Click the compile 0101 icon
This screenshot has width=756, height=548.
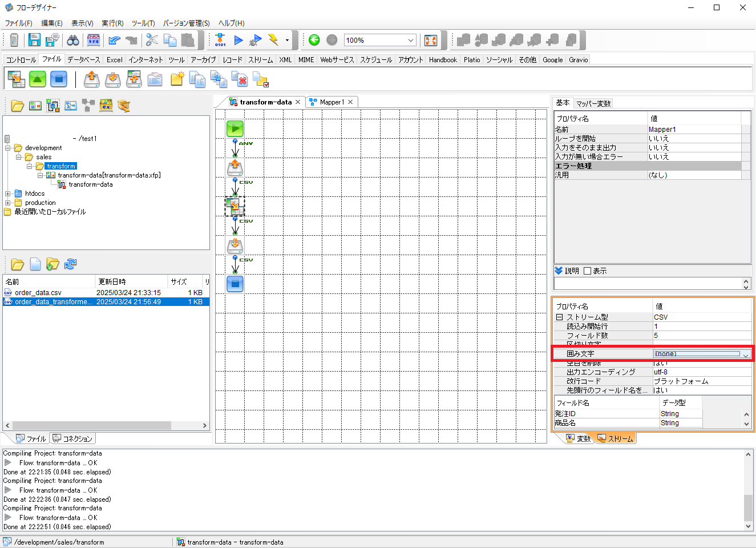[x=220, y=40]
